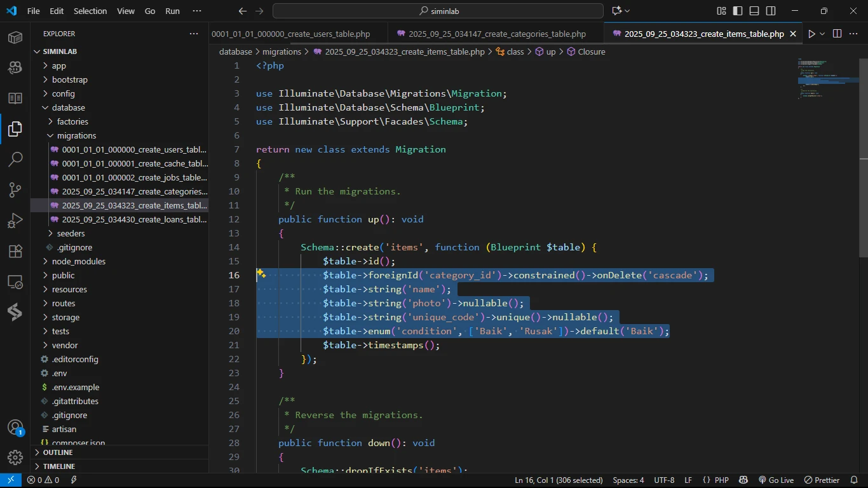Click the Manage gear icon
This screenshot has width=868, height=488.
tap(15, 457)
